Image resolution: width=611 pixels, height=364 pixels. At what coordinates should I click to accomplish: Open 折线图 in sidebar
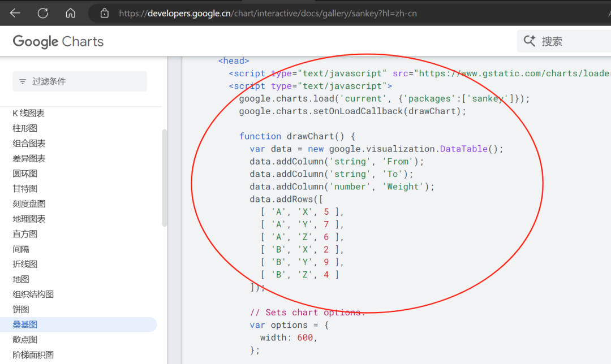tap(25, 265)
